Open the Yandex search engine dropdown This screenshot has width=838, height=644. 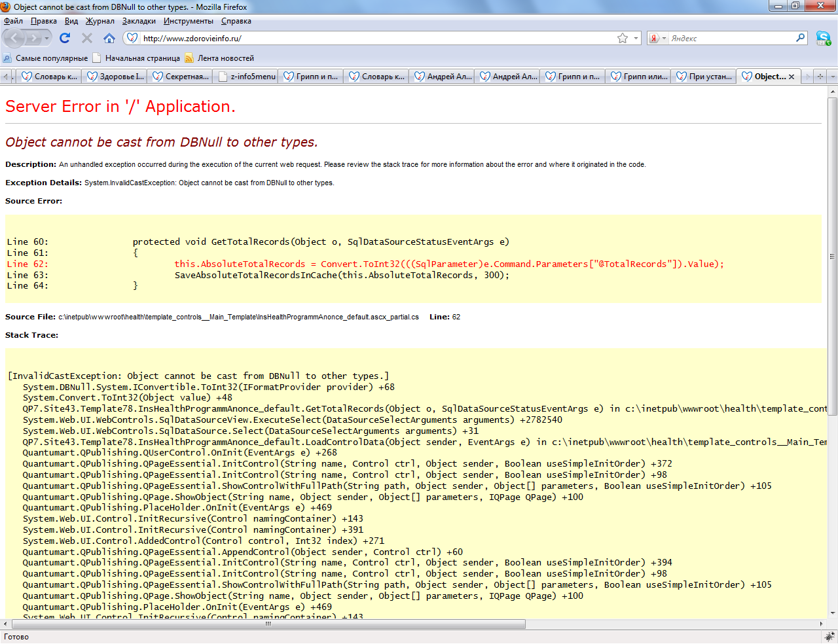pyautogui.click(x=657, y=38)
